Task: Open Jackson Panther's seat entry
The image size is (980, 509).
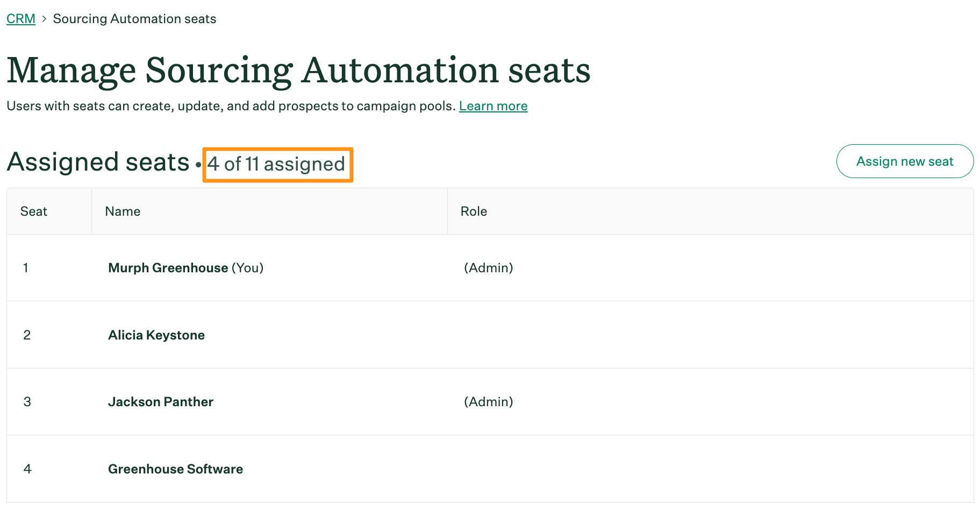Action: coord(161,402)
